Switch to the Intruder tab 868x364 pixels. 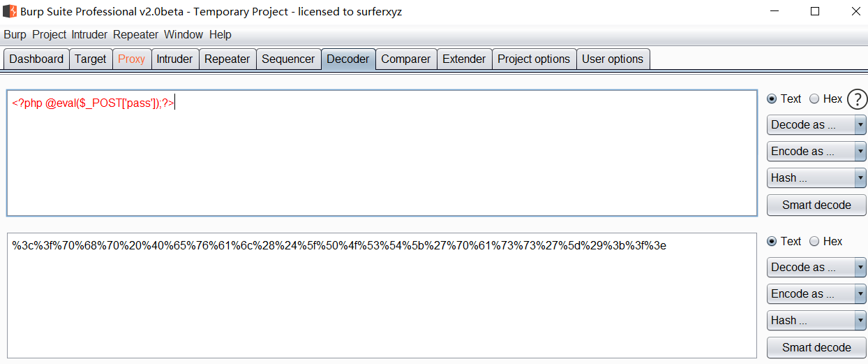(x=174, y=59)
